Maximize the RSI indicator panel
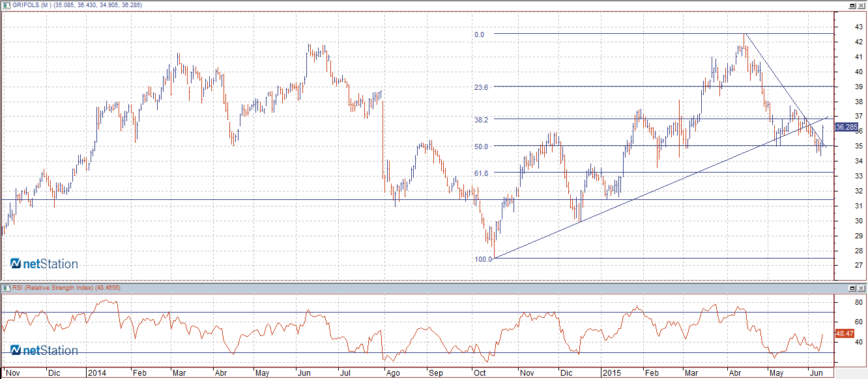 pos(852,287)
